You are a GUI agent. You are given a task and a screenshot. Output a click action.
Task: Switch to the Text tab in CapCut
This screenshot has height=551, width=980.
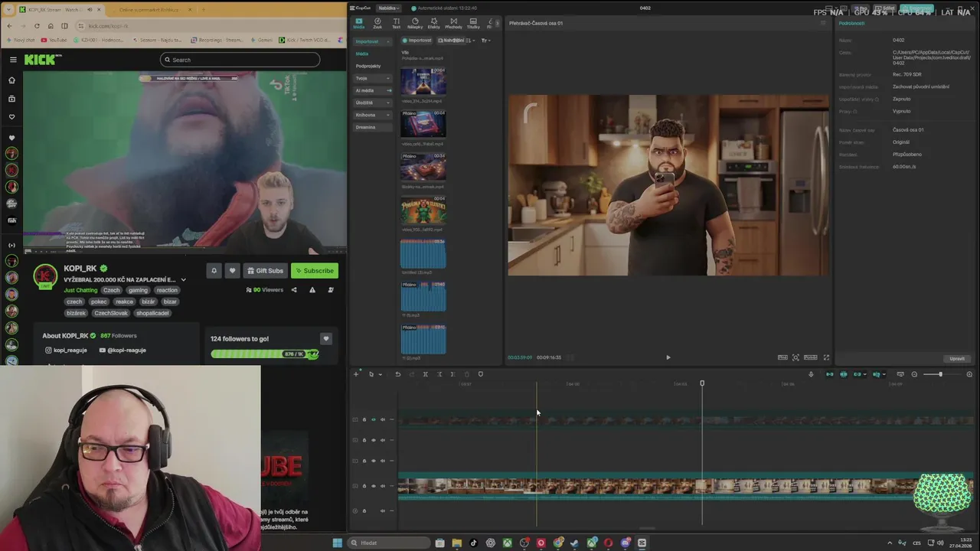[397, 23]
